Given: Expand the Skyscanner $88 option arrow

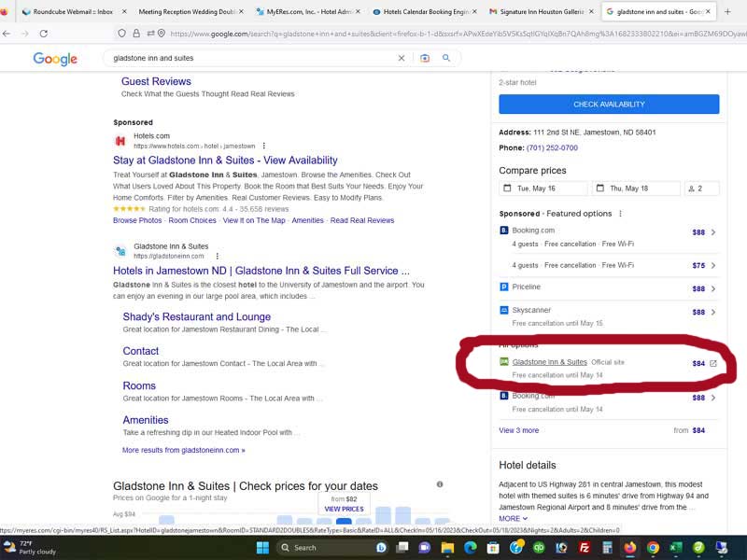Looking at the screenshot, I should [713, 312].
